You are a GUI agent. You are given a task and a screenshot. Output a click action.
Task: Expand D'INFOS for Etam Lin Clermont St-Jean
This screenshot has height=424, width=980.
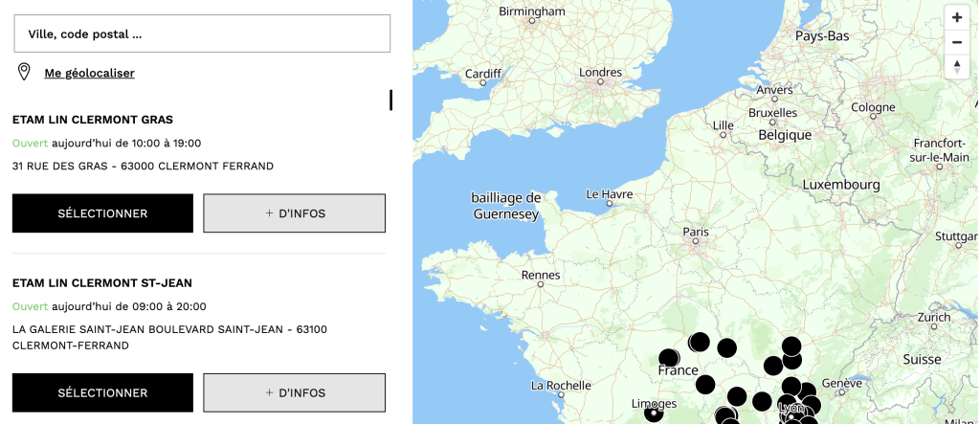point(294,392)
